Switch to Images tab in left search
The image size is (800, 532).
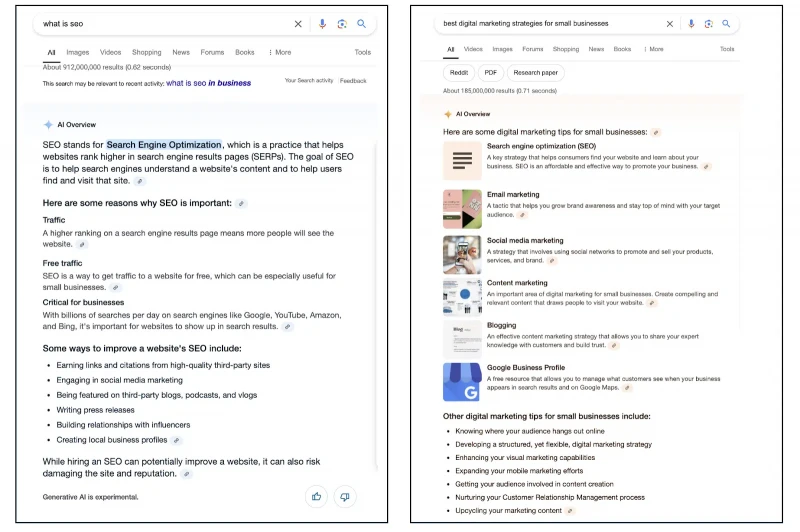pyautogui.click(x=78, y=53)
